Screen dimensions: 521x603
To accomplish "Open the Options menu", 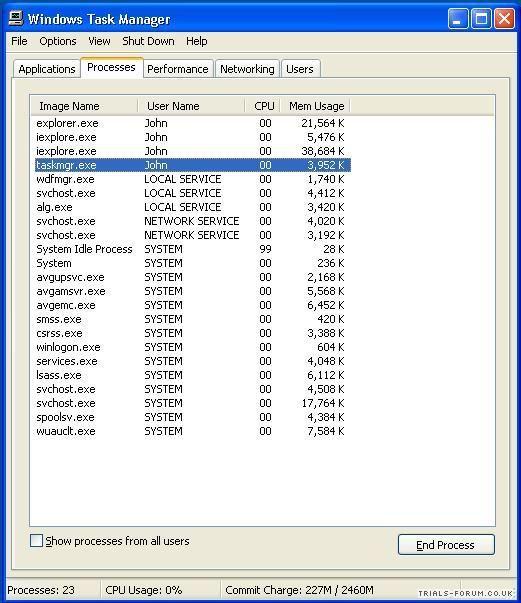I will [x=58, y=41].
